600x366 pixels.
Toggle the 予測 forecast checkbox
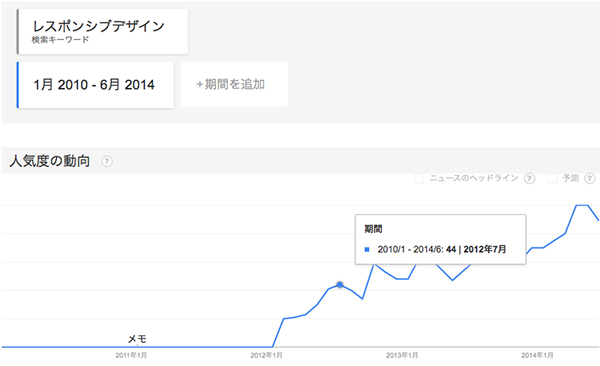click(552, 178)
